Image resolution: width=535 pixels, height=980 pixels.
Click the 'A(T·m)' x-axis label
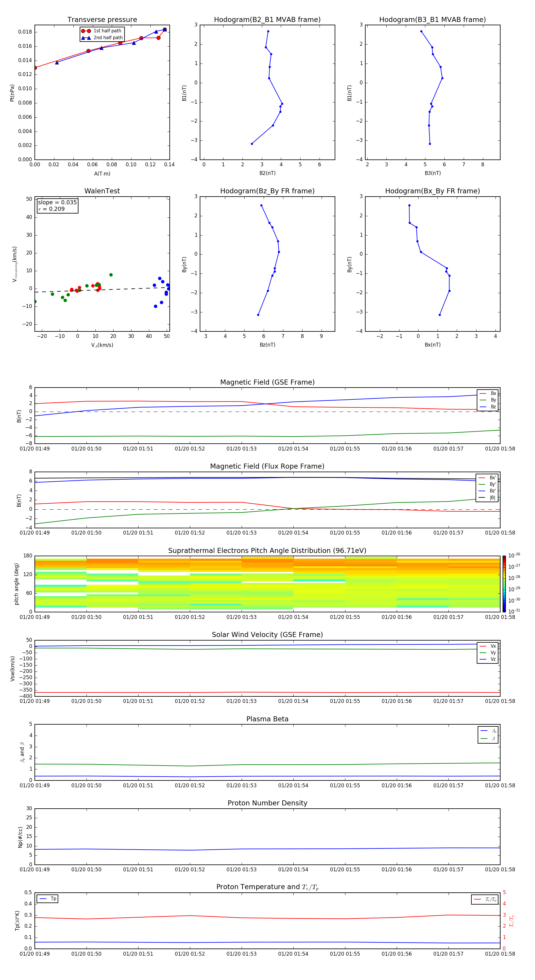102,173
